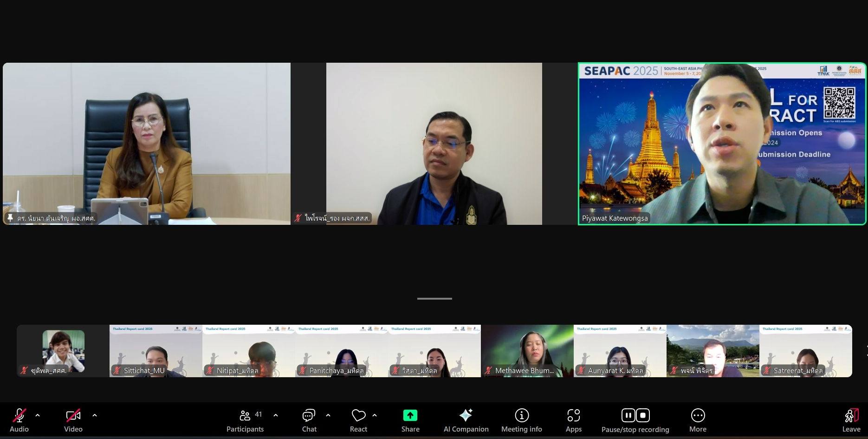Open the Chat panel

309,420
